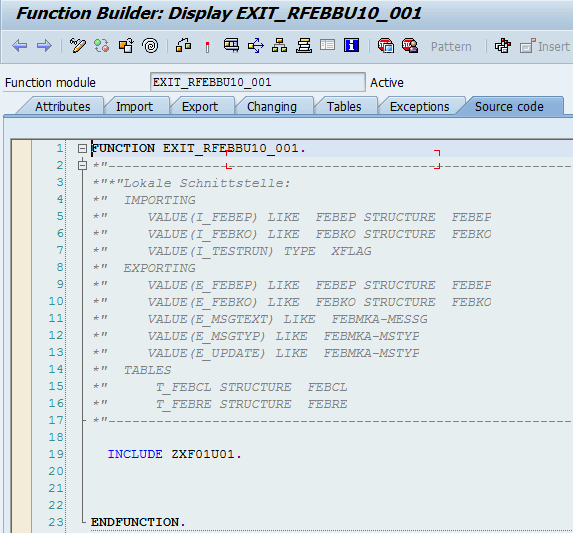Click the Where-Used List icon
573x533 pixels.
[x=256, y=46]
